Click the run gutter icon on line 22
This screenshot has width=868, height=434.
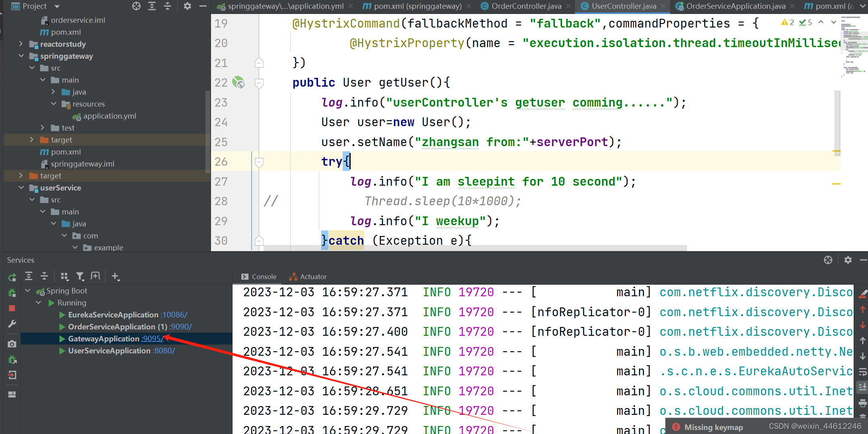pyautogui.click(x=239, y=83)
